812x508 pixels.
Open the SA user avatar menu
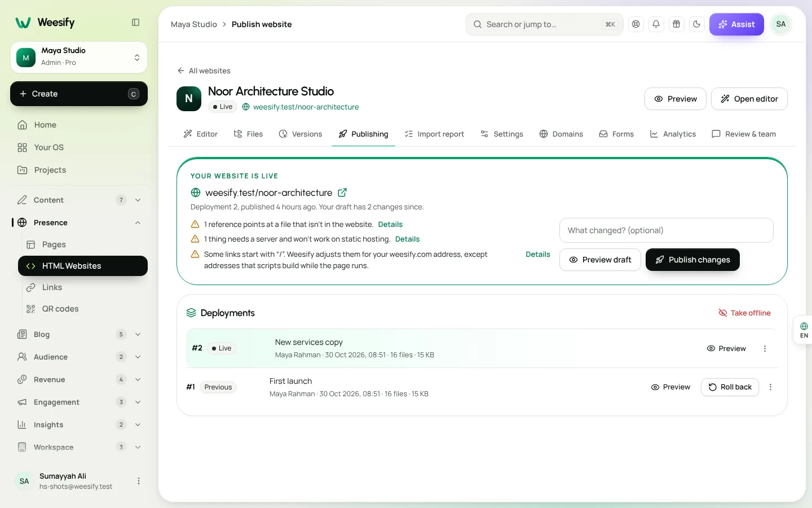click(780, 24)
